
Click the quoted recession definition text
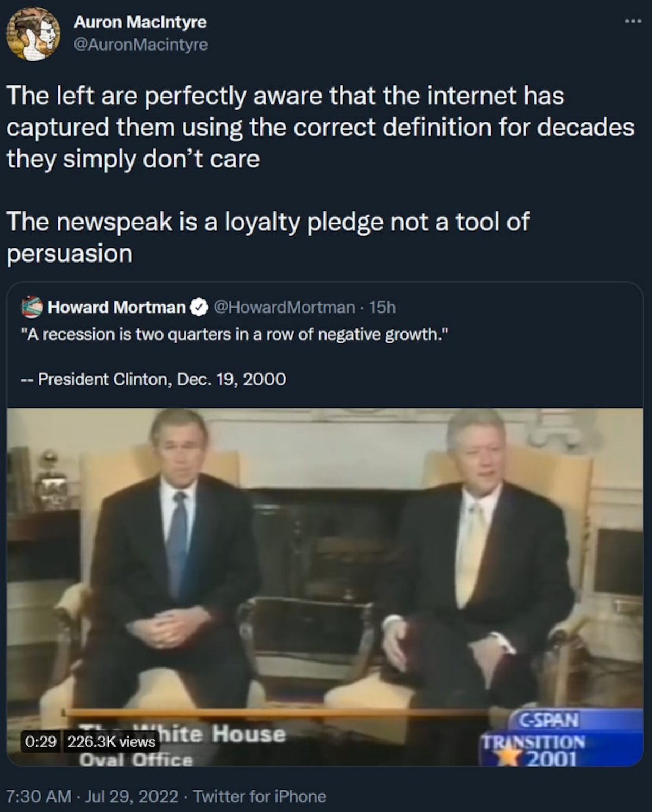click(235, 334)
